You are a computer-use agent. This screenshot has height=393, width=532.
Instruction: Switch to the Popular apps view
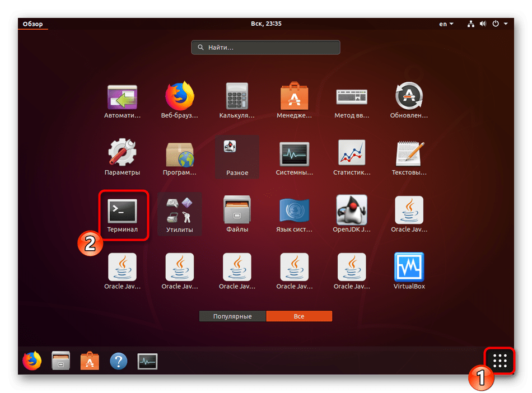[232, 316]
